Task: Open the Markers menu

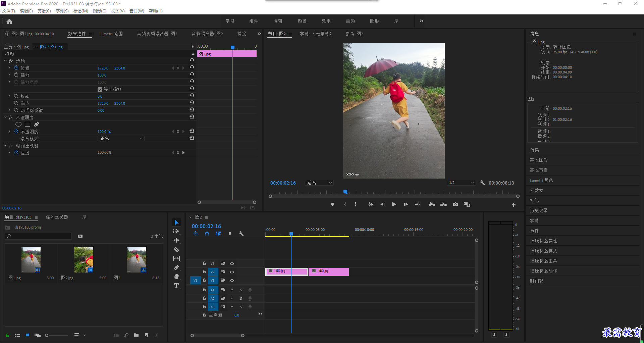Action: tap(80, 11)
